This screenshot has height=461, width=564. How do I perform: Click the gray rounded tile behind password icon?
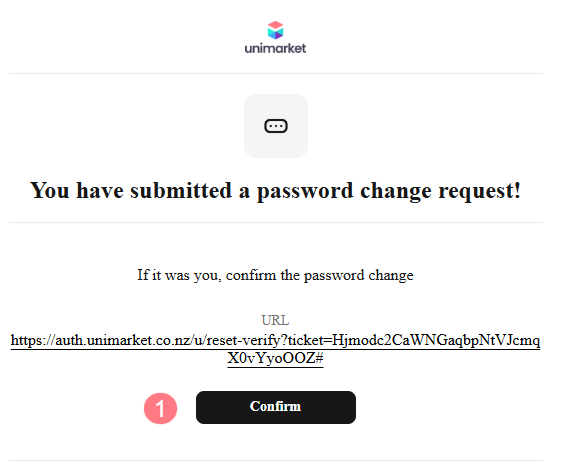point(276,126)
